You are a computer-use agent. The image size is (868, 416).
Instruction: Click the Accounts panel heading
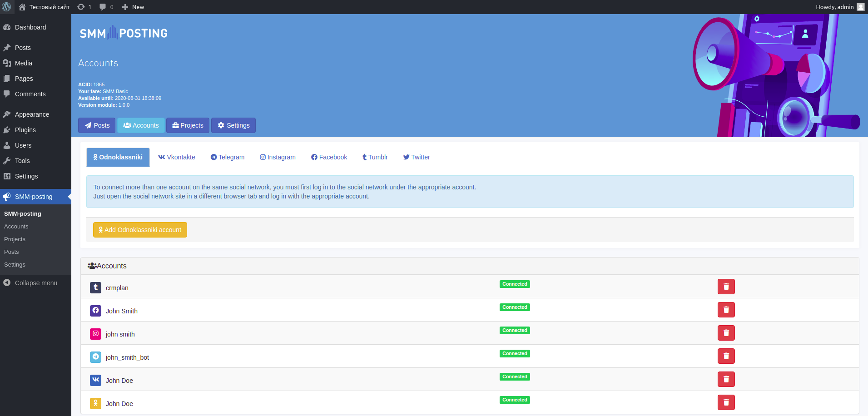(107, 266)
